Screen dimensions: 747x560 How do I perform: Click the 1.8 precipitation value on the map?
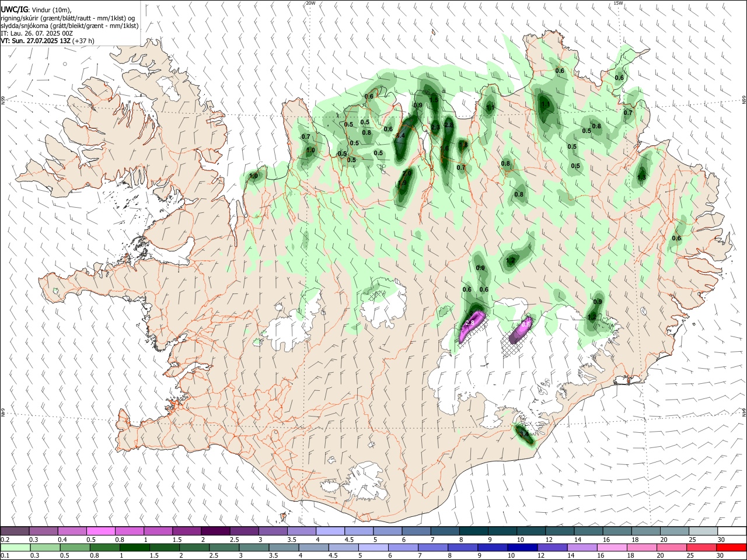click(463, 145)
